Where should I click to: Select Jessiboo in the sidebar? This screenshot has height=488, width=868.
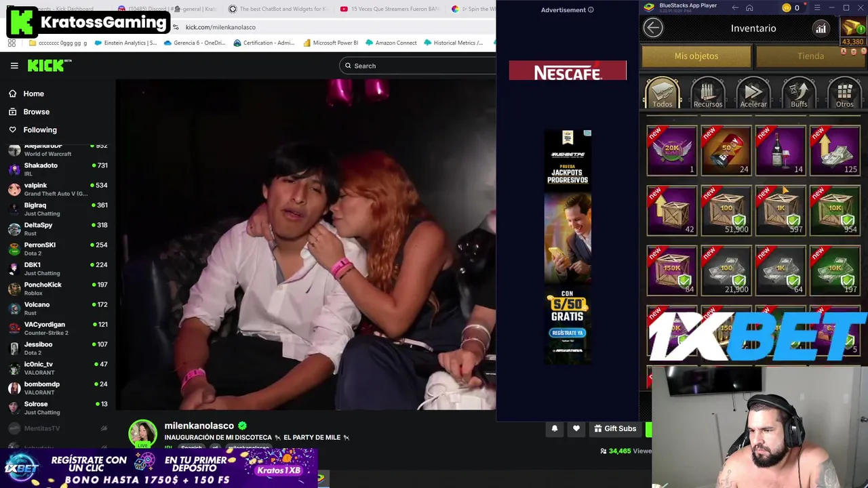click(x=58, y=348)
